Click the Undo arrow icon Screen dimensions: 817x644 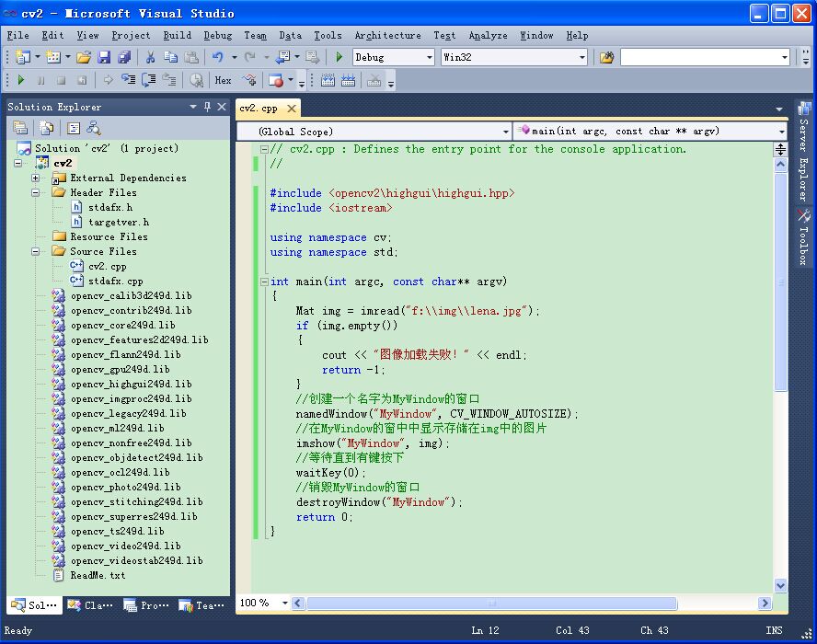point(218,57)
